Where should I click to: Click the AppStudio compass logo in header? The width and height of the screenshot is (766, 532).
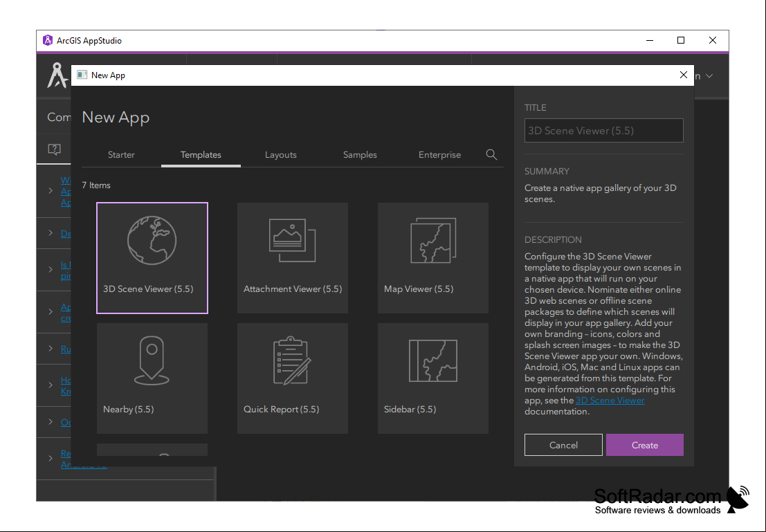point(57,75)
